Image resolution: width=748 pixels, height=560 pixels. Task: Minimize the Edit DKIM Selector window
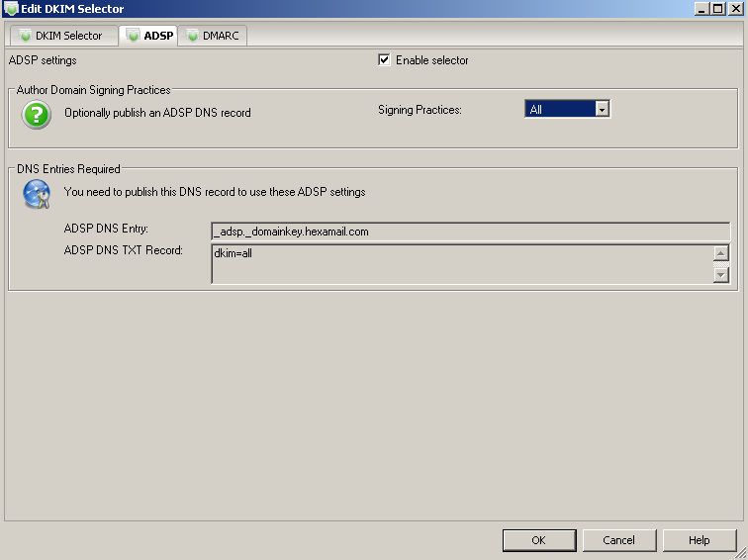[701, 9]
